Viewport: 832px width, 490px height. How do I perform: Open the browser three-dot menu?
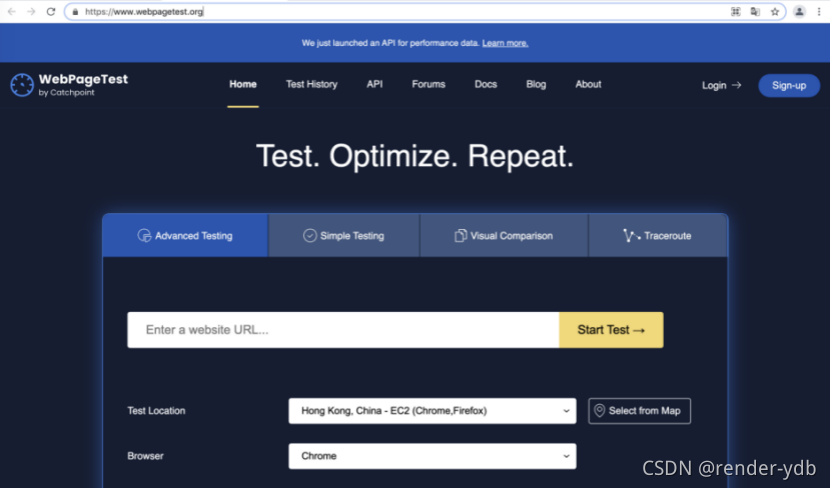tap(819, 12)
